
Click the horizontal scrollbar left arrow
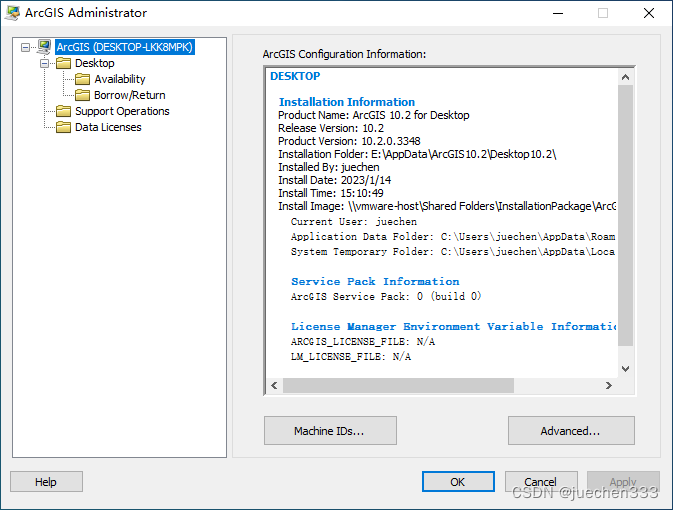[274, 385]
